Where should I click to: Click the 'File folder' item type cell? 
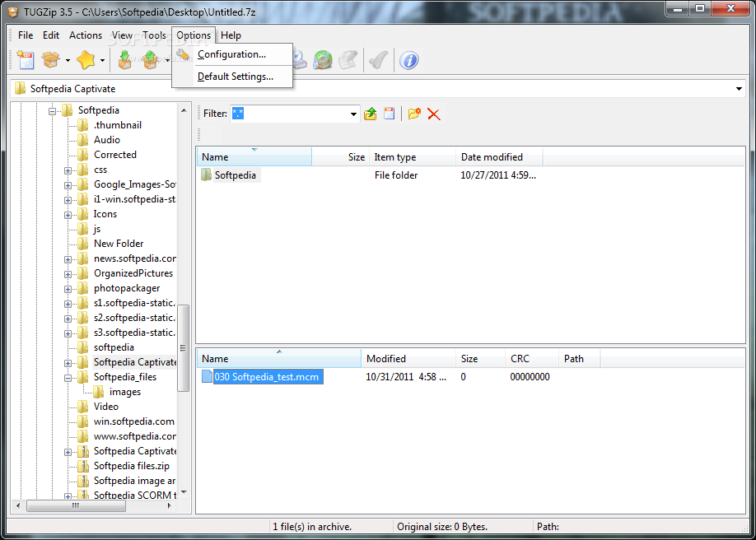[396, 175]
